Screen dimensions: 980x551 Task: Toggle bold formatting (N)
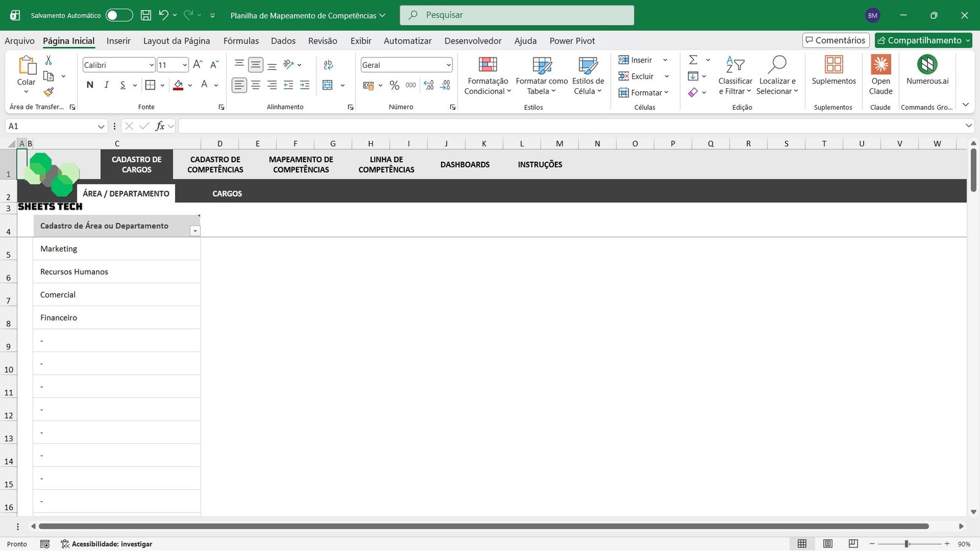coord(89,84)
